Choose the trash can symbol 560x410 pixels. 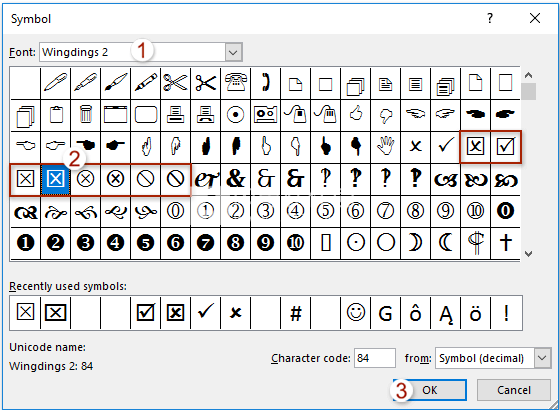(x=86, y=114)
